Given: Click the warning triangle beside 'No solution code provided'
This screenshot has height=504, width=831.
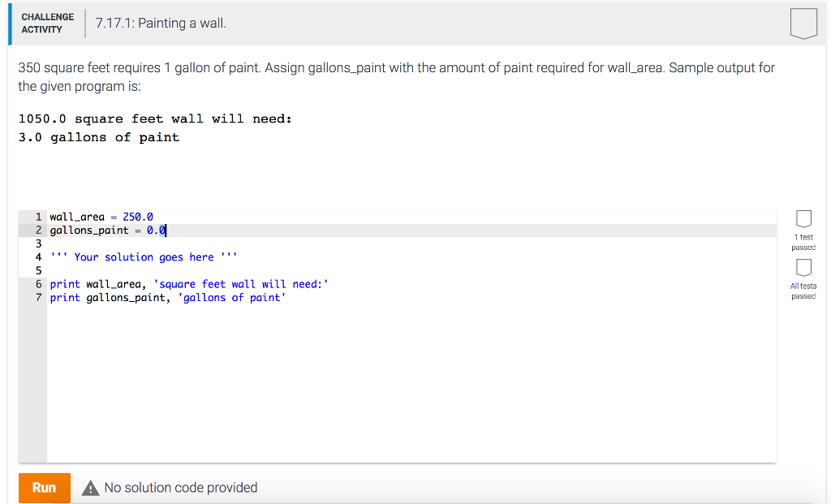Looking at the screenshot, I should point(90,488).
